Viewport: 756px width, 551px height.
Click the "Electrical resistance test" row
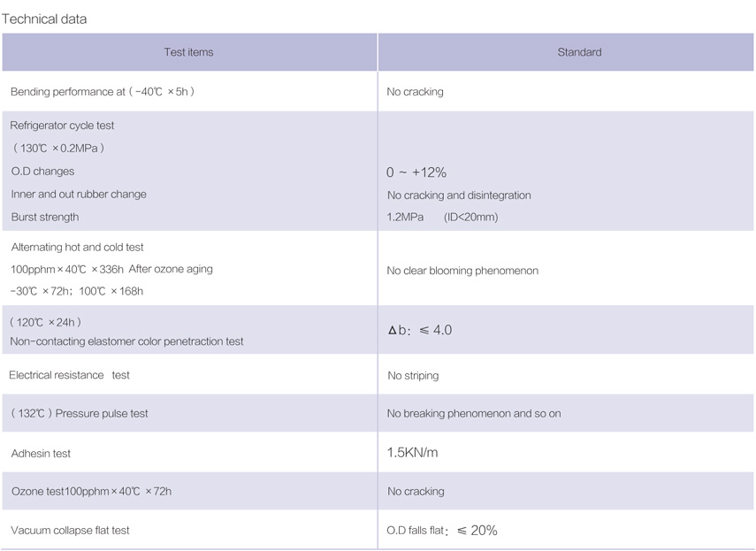click(69, 375)
